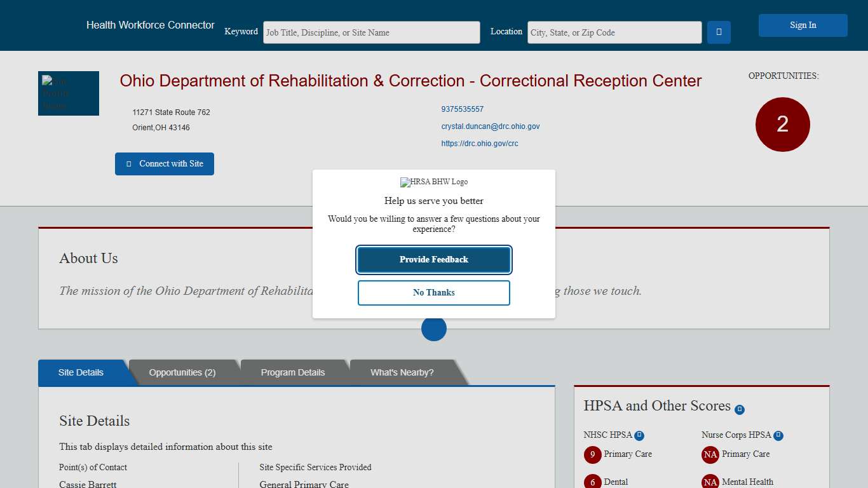Image resolution: width=868 pixels, height=488 pixels.
Task: Open the HPSA and Other Scores info icon
Action: [740, 409]
